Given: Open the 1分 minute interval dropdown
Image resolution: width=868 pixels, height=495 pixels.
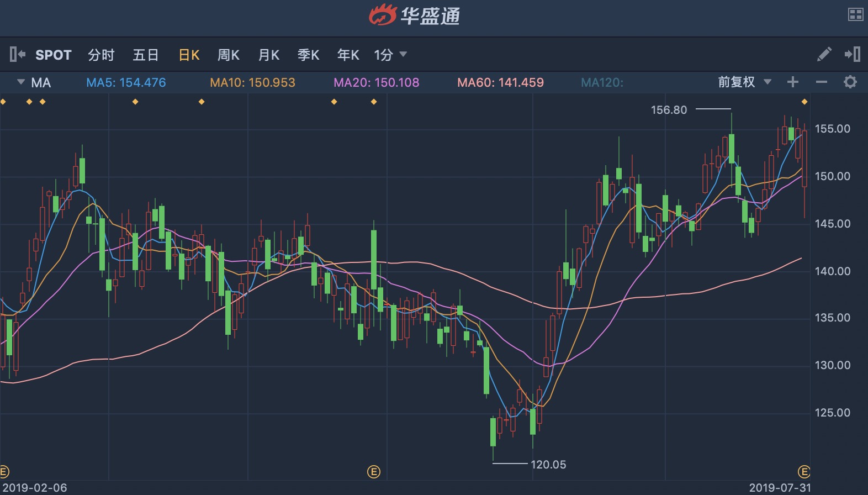Looking at the screenshot, I should coord(390,55).
